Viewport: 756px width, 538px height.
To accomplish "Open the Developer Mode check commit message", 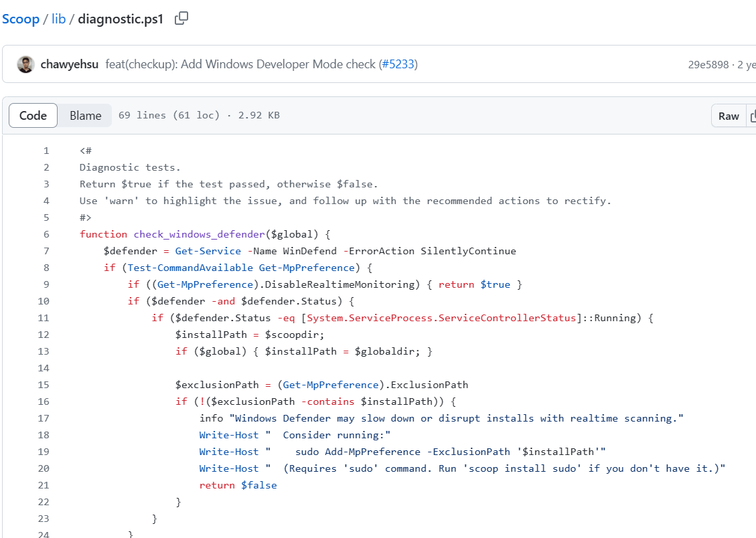I will (x=240, y=64).
